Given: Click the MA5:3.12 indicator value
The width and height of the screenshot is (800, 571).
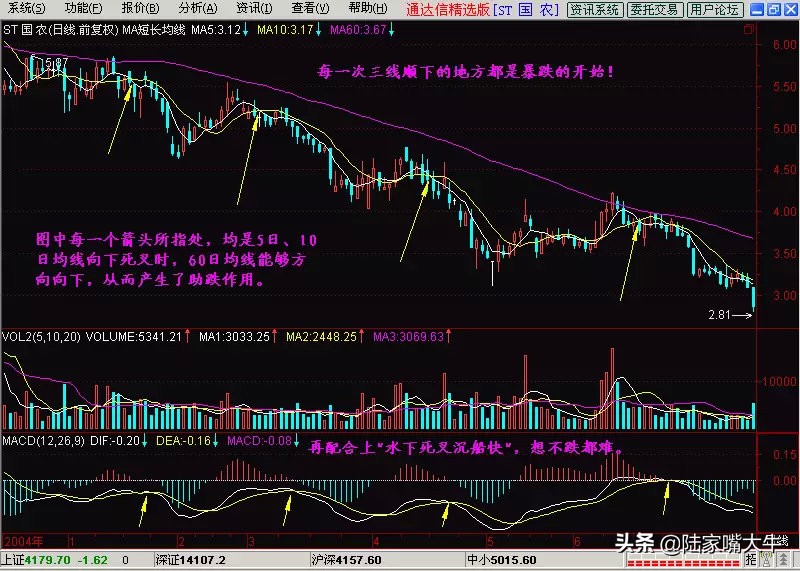Looking at the screenshot, I should click(x=216, y=30).
